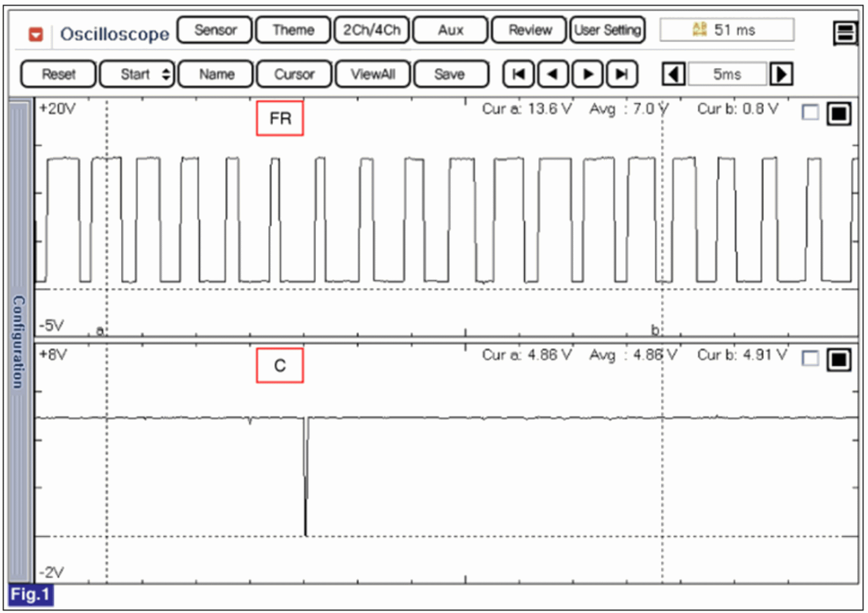868x613 pixels.
Task: Click the 5ms time division field
Action: click(727, 74)
